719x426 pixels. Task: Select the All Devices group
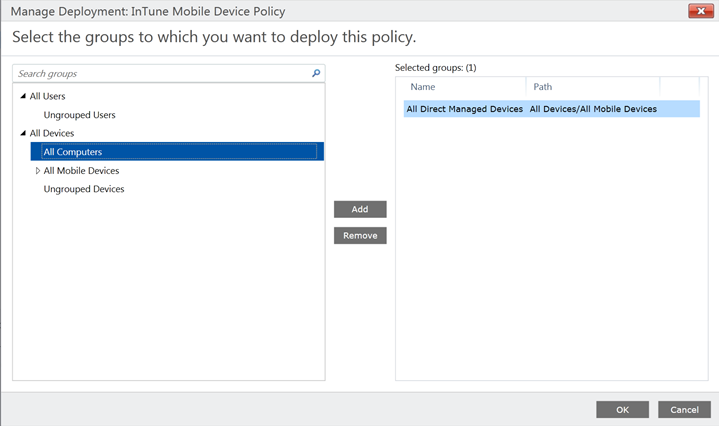(52, 133)
